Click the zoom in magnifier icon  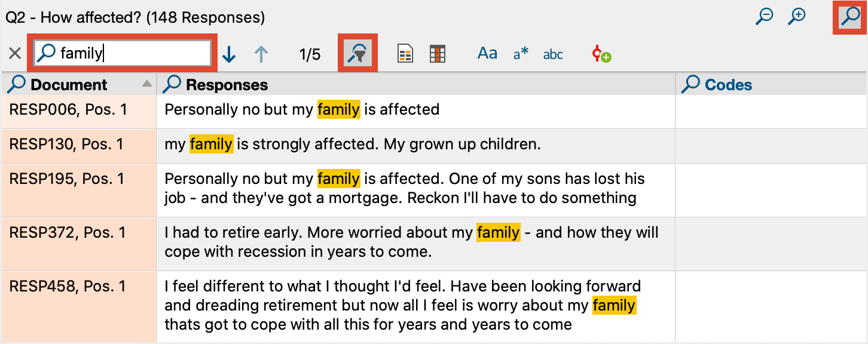point(797,16)
